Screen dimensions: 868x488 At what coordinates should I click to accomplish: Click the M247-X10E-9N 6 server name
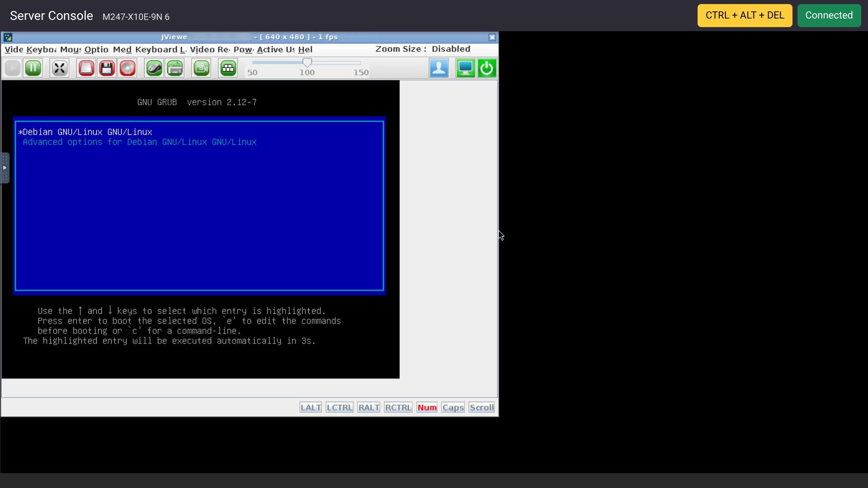[x=136, y=17]
